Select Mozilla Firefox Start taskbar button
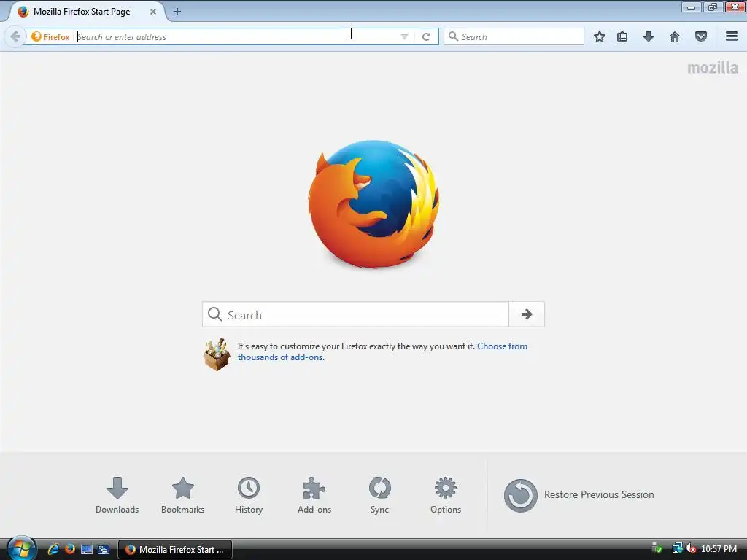The width and height of the screenshot is (747, 560). click(x=175, y=549)
